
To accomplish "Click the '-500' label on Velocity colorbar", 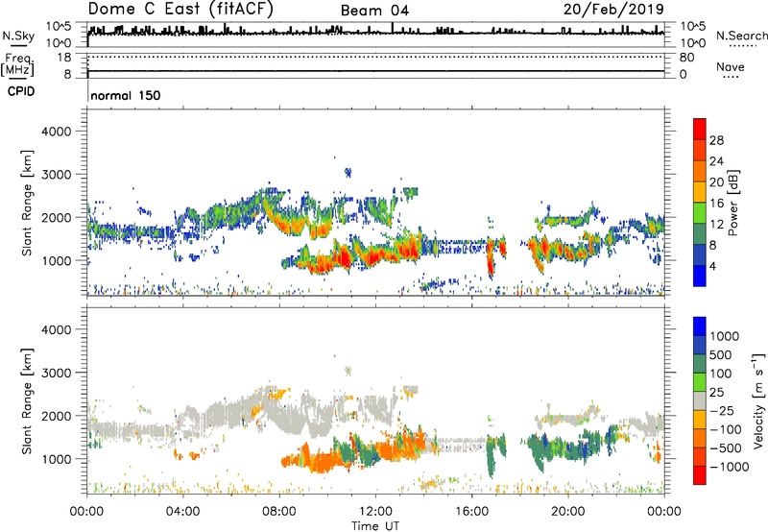I will [x=726, y=448].
